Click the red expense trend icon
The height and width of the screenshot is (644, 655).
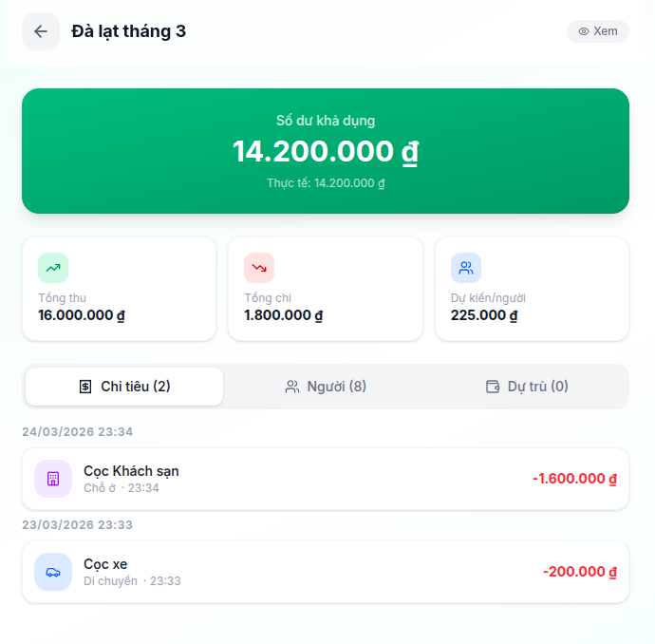(x=259, y=268)
